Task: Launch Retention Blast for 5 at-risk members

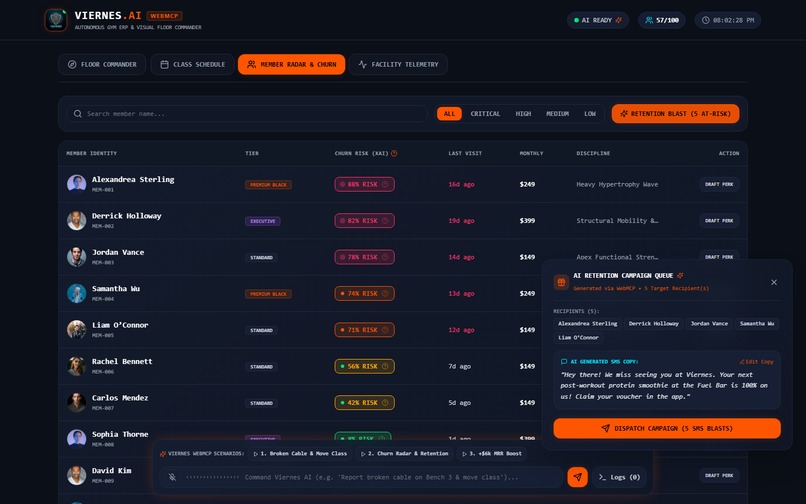Action: tap(675, 114)
